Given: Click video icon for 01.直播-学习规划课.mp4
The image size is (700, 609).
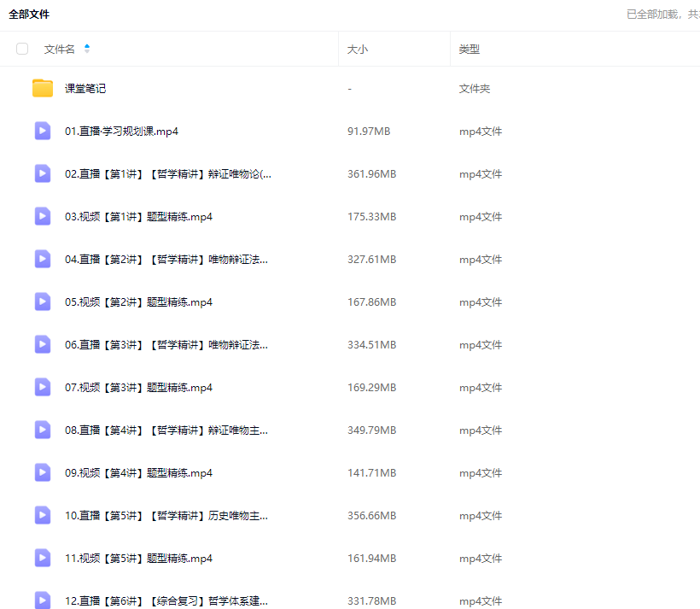Looking at the screenshot, I should [x=43, y=131].
